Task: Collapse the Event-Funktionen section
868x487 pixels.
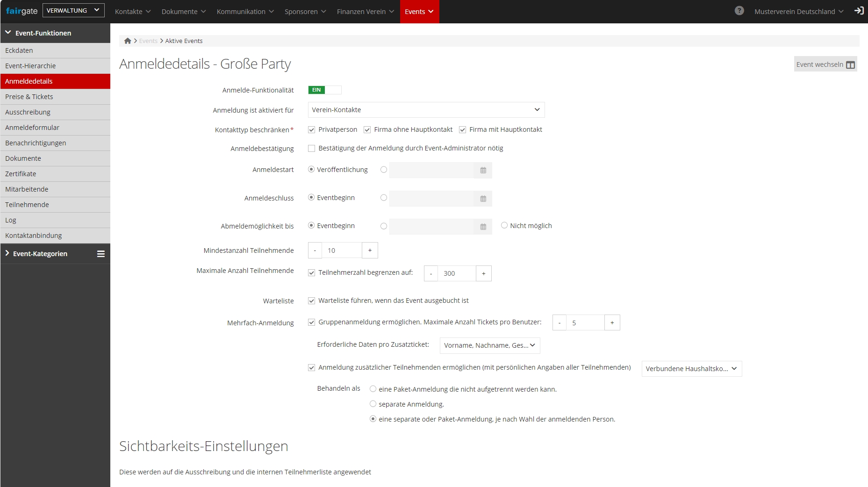Action: pyautogui.click(x=55, y=33)
